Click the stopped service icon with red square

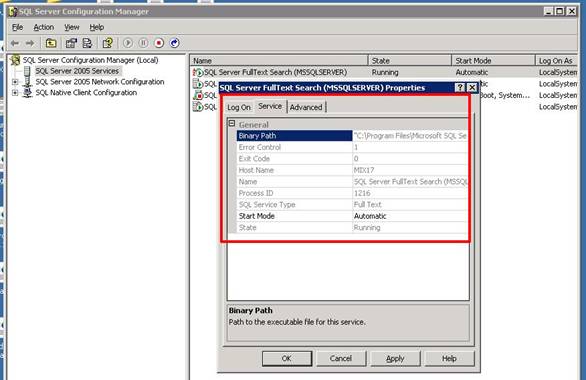point(197,95)
